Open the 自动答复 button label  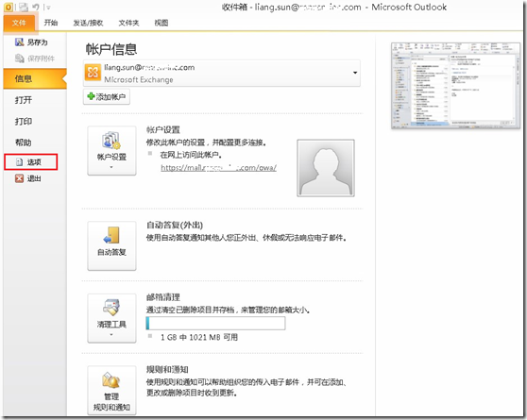pyautogui.click(x=111, y=252)
